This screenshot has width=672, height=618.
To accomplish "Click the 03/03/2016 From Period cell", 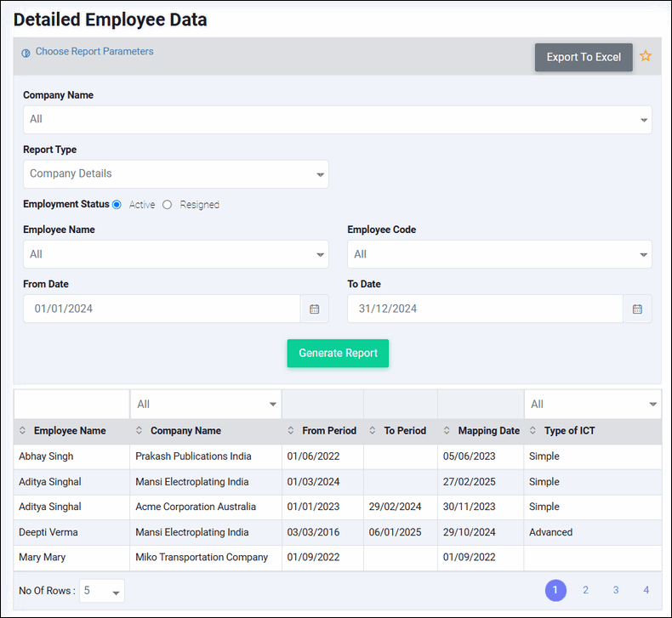I will click(x=322, y=532).
